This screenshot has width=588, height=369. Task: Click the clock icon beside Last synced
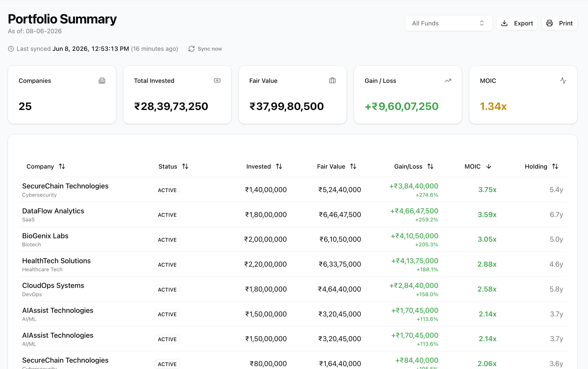(11, 49)
